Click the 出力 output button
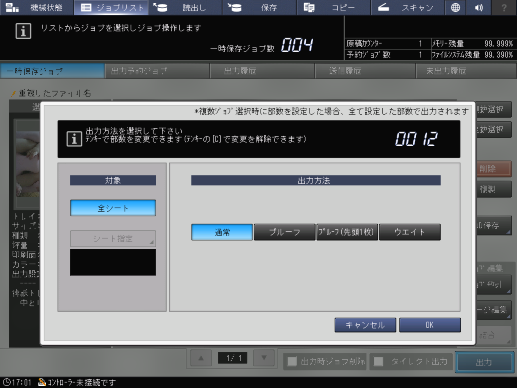 point(484,362)
